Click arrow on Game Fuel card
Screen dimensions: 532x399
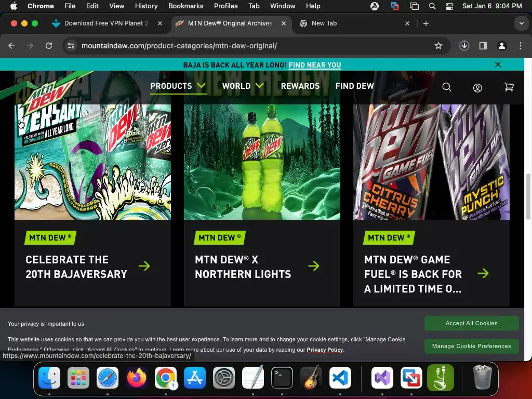pos(483,273)
